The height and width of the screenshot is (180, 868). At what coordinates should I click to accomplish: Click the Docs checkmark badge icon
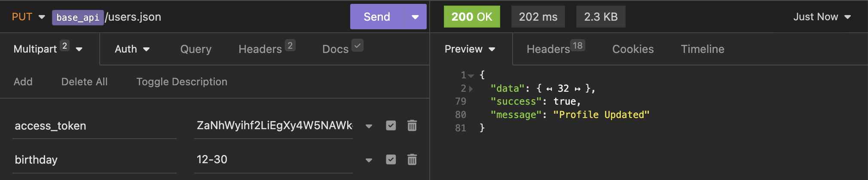[357, 45]
